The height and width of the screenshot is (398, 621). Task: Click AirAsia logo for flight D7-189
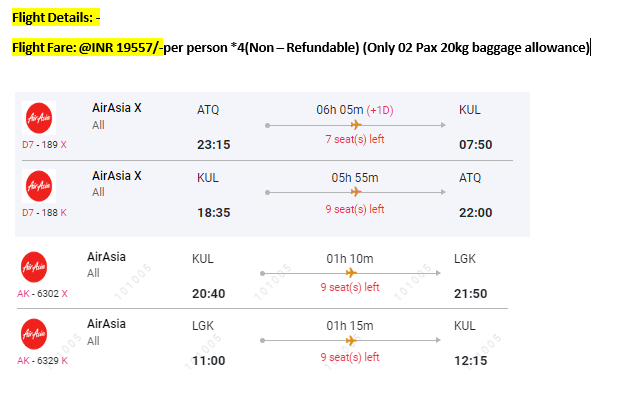pyautogui.click(x=39, y=118)
